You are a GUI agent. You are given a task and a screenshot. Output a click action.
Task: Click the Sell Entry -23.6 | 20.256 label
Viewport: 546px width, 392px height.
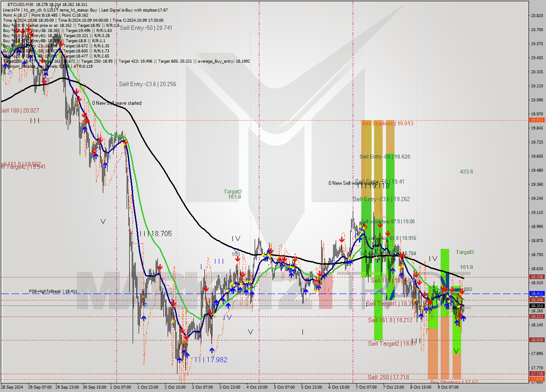[x=148, y=84]
